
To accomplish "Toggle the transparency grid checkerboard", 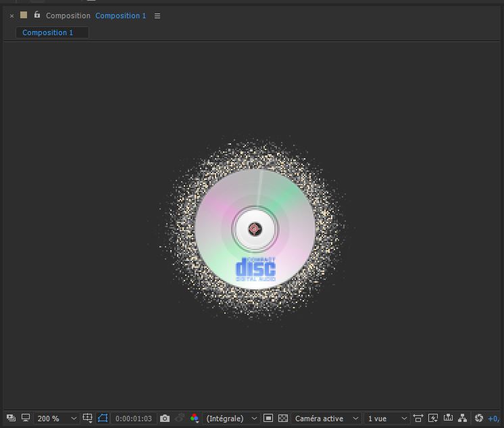I will (x=283, y=418).
